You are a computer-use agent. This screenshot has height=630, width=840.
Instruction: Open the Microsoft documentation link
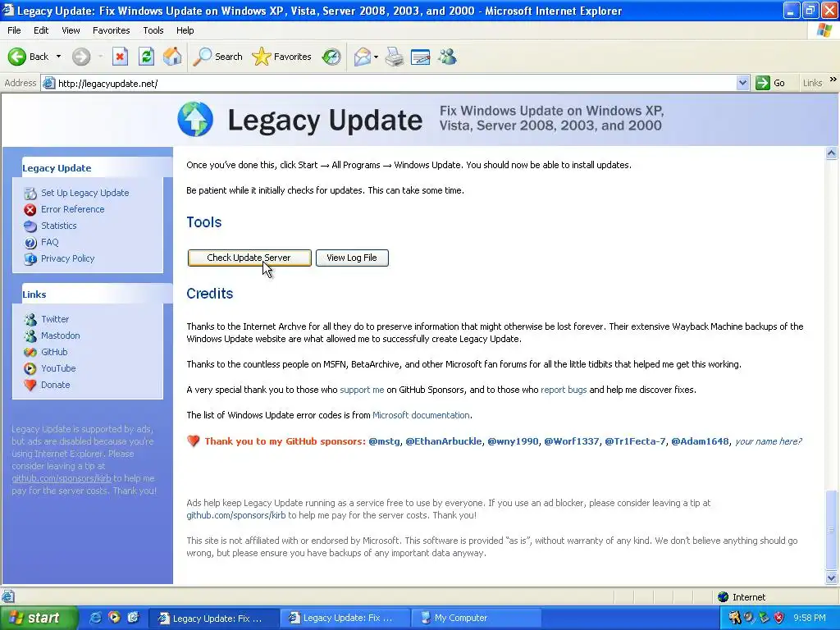(421, 415)
